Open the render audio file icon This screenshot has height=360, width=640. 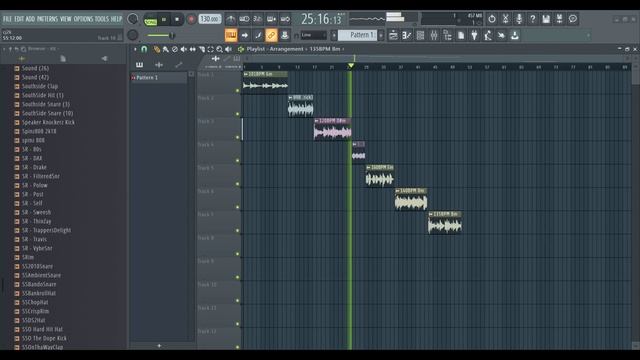pos(560,19)
